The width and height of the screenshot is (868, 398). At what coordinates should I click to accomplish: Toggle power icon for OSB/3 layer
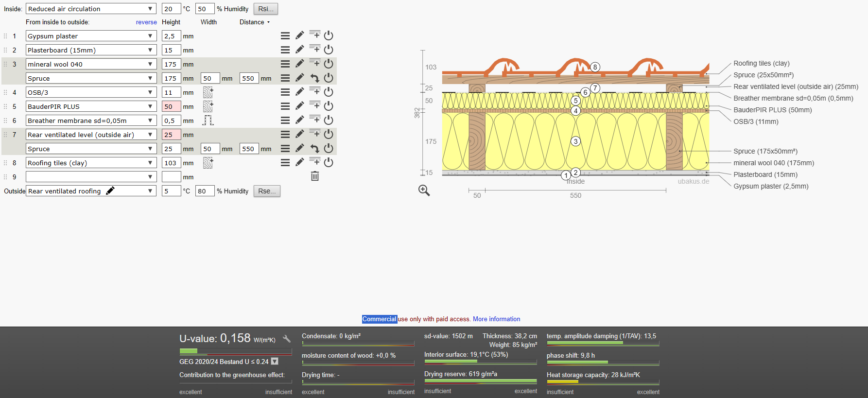[x=329, y=92]
